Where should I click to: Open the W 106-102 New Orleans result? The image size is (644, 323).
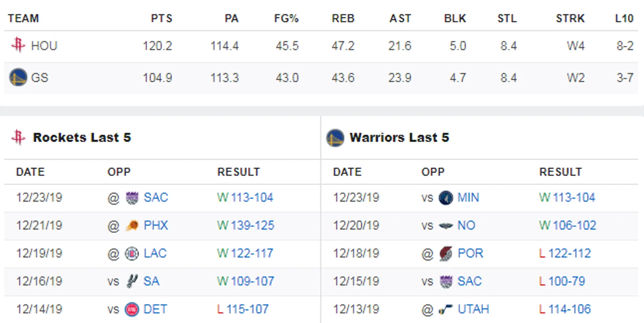[567, 225]
